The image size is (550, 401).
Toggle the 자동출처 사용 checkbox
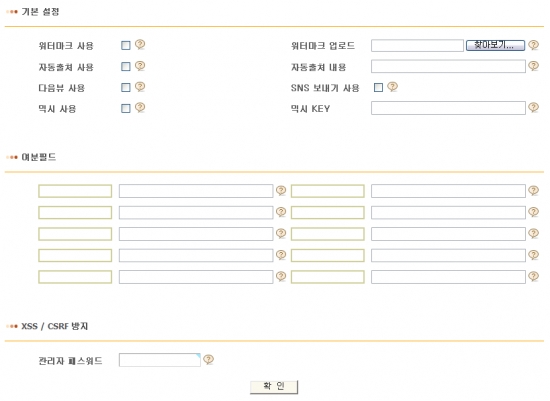coord(126,66)
